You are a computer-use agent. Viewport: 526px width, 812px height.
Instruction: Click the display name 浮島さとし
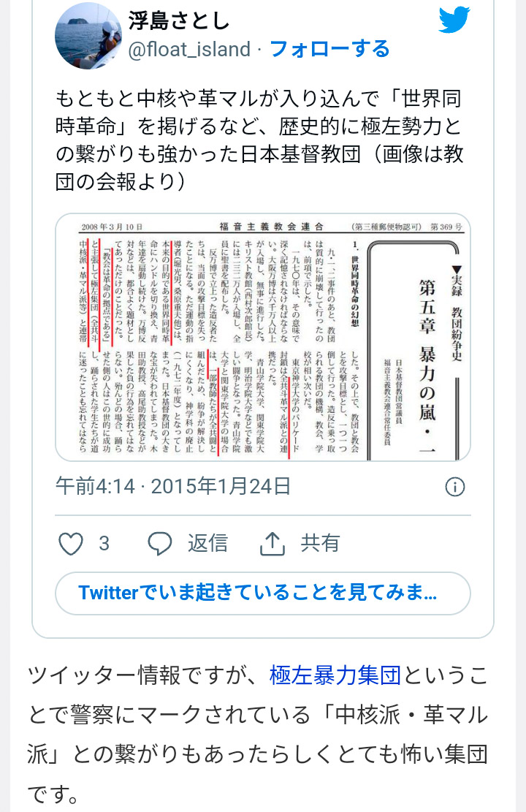(179, 20)
